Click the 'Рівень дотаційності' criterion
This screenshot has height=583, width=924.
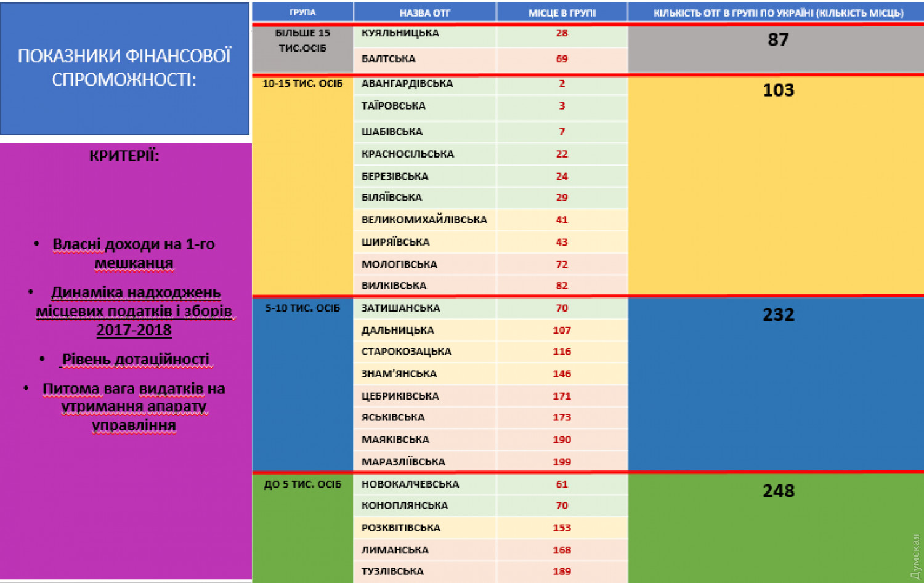pyautogui.click(x=136, y=359)
